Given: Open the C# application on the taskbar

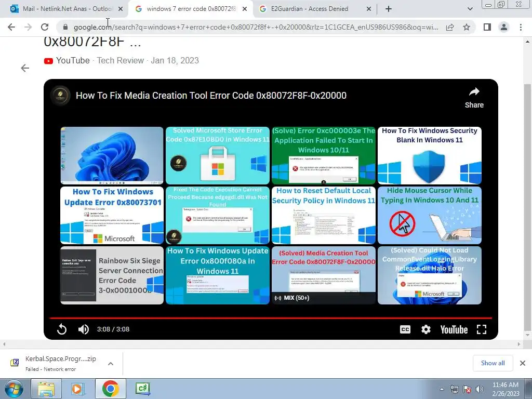Looking at the screenshot, I should tap(142, 389).
